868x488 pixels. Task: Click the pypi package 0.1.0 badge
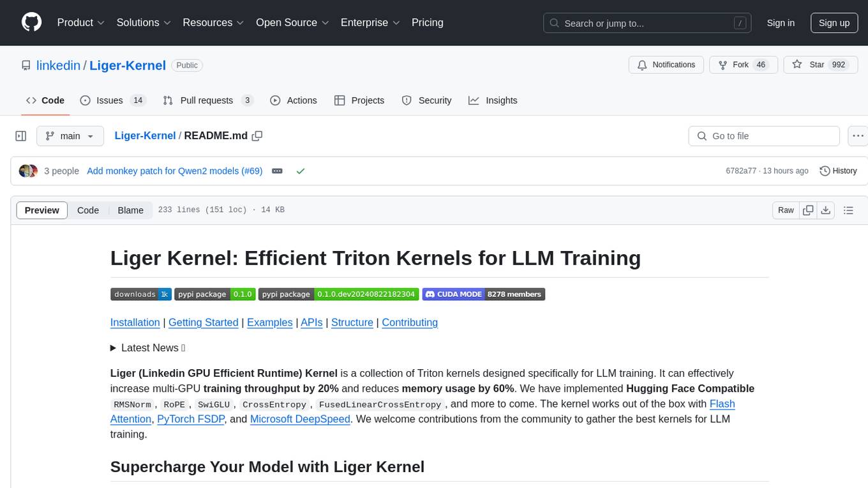(215, 294)
